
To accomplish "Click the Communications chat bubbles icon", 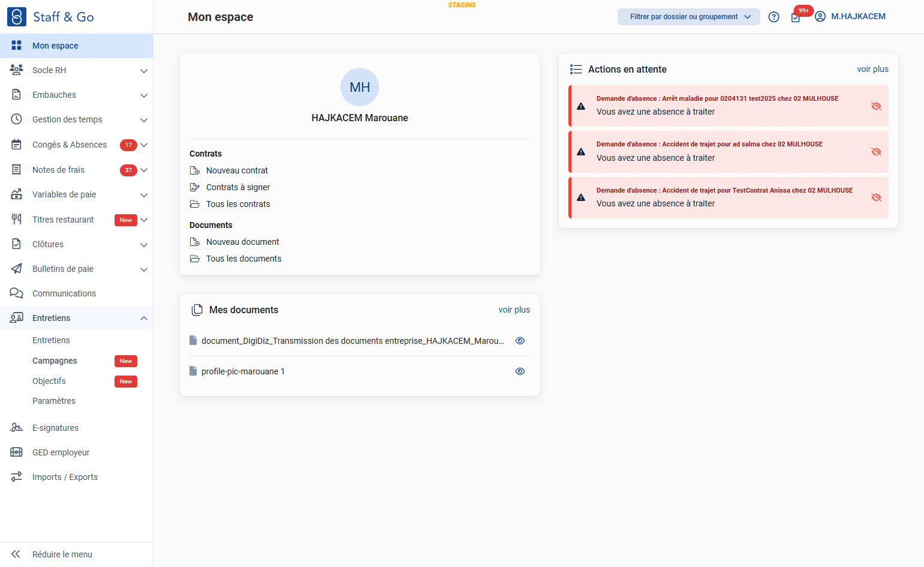I will (16, 293).
